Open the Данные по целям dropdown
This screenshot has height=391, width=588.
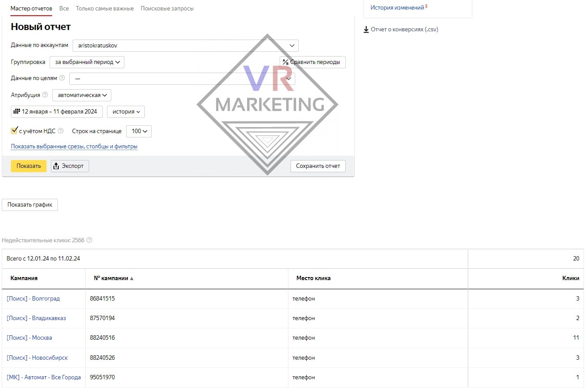182,78
